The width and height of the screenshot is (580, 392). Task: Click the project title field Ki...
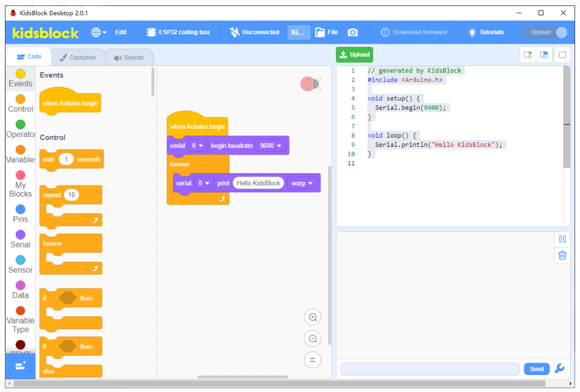coord(299,32)
